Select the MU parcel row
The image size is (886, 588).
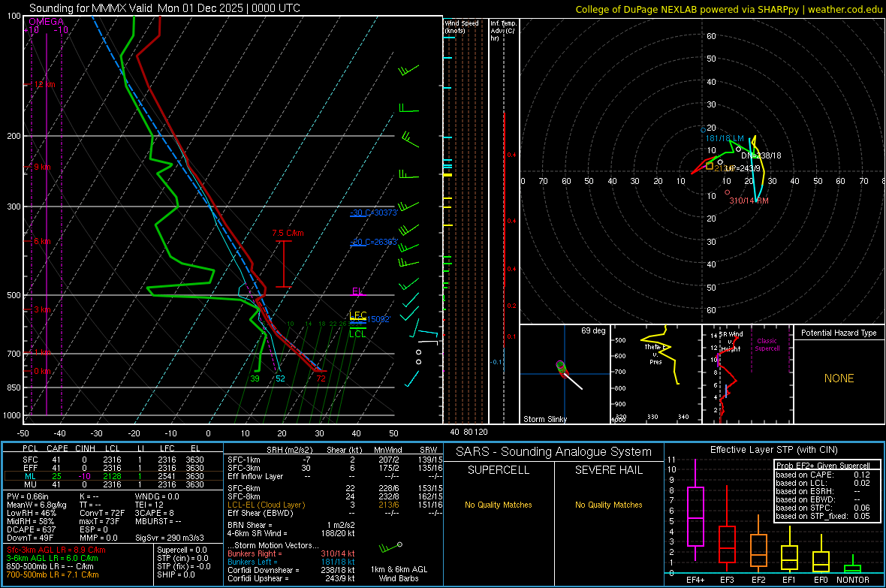(x=113, y=484)
